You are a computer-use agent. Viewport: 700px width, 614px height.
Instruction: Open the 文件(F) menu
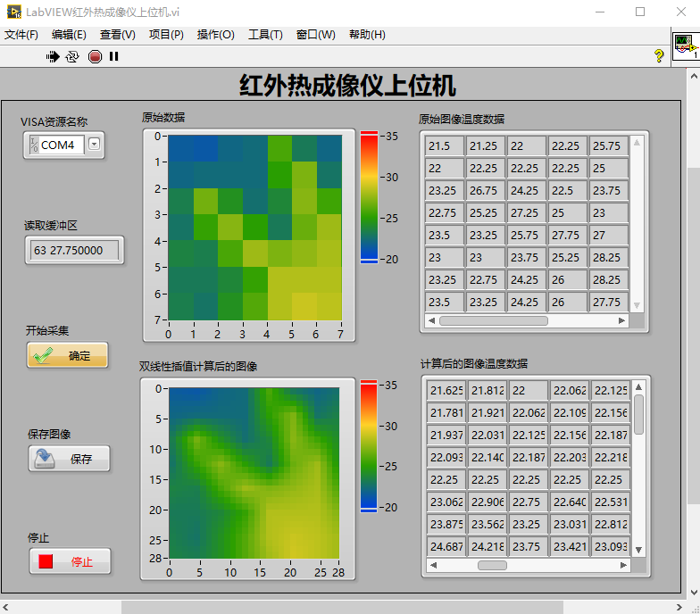[21, 35]
